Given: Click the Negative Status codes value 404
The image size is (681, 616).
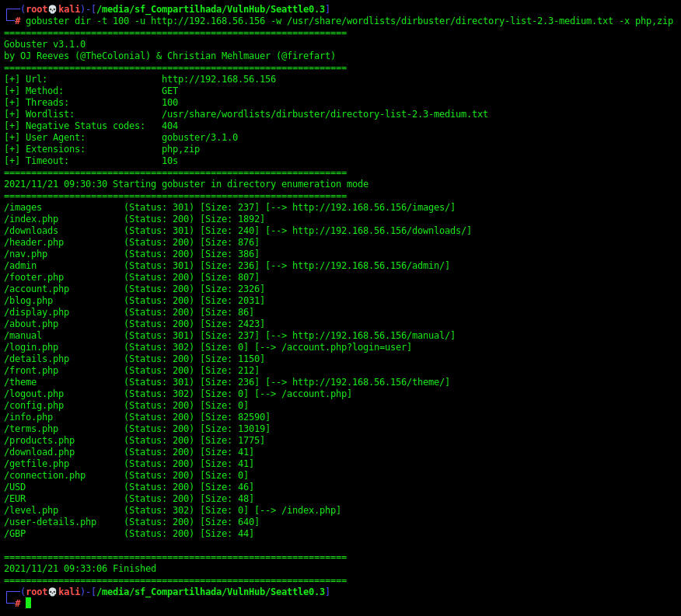Looking at the screenshot, I should pyautogui.click(x=169, y=126).
